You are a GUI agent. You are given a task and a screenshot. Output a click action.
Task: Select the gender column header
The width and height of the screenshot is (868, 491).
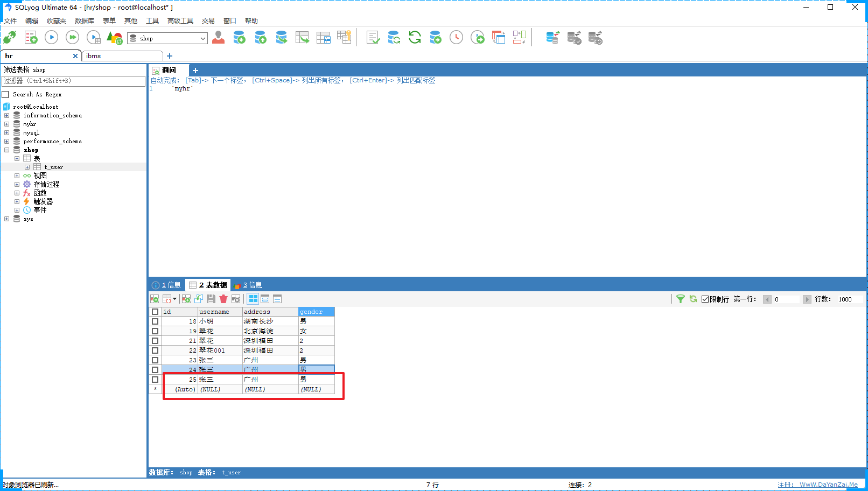point(317,312)
